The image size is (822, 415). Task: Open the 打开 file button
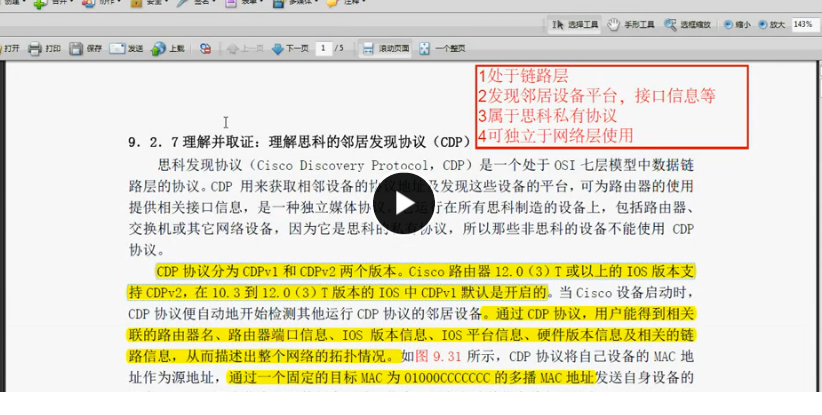[10, 49]
